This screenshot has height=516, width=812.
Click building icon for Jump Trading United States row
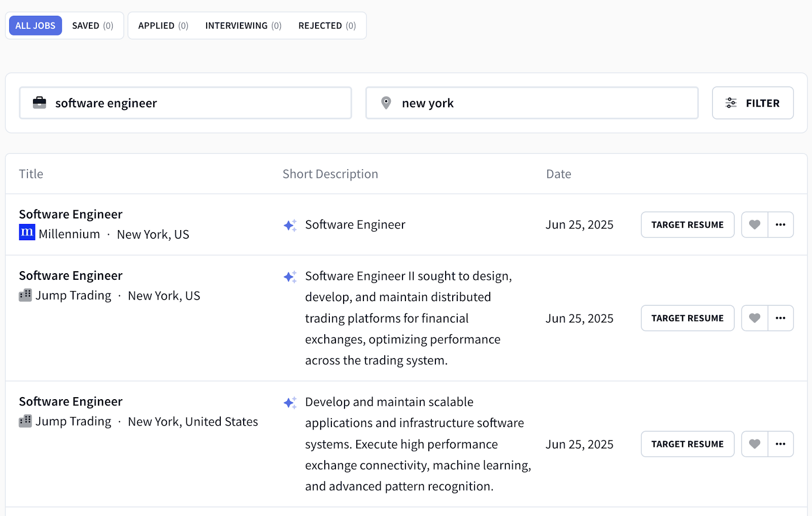tap(25, 421)
